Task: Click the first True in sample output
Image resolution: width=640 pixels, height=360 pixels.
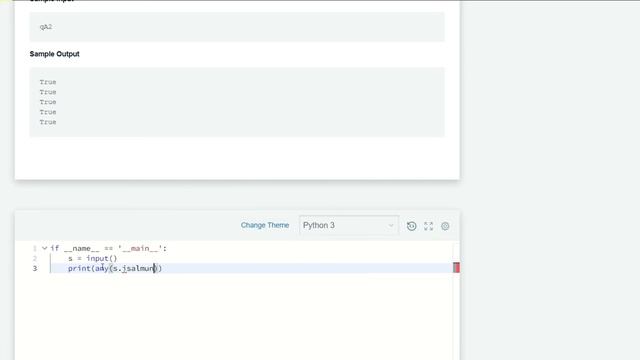Action: tap(48, 82)
